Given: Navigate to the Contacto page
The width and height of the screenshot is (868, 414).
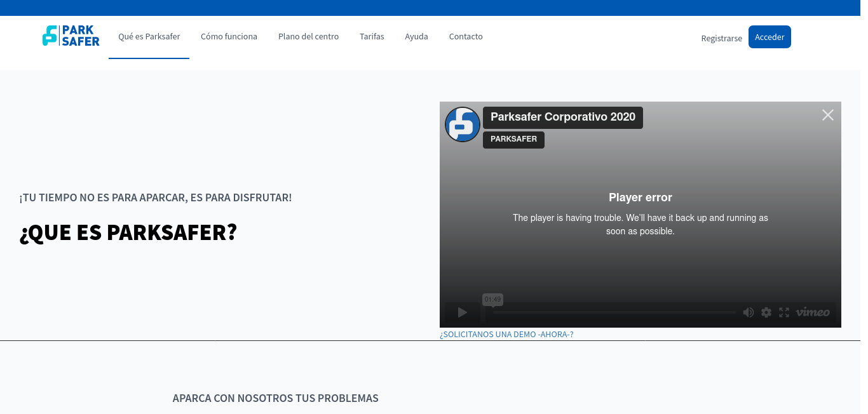Looking at the screenshot, I should 466,37.
